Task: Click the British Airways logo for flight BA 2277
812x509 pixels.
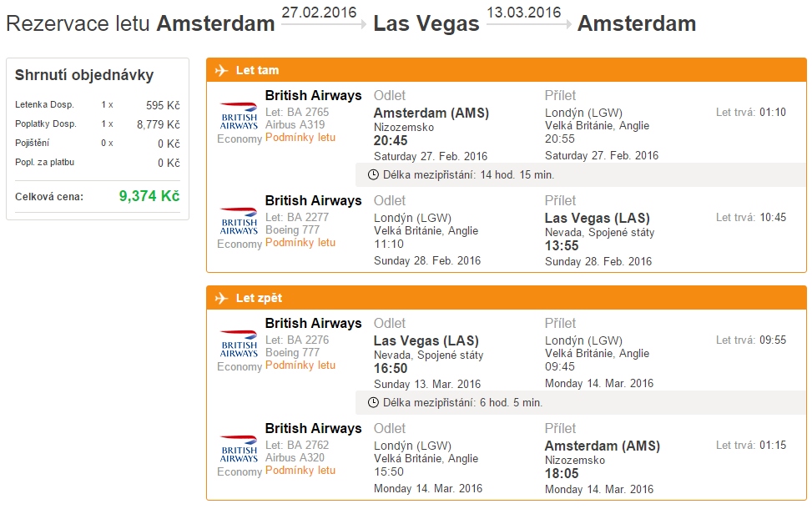Action: coord(239,222)
